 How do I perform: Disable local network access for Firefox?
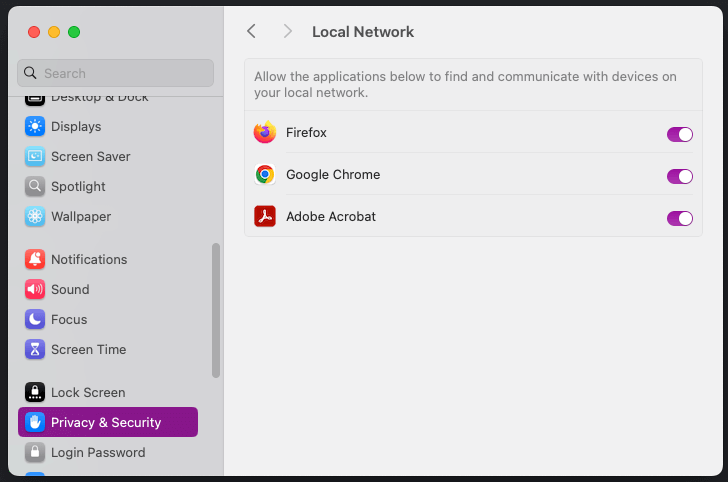click(679, 134)
